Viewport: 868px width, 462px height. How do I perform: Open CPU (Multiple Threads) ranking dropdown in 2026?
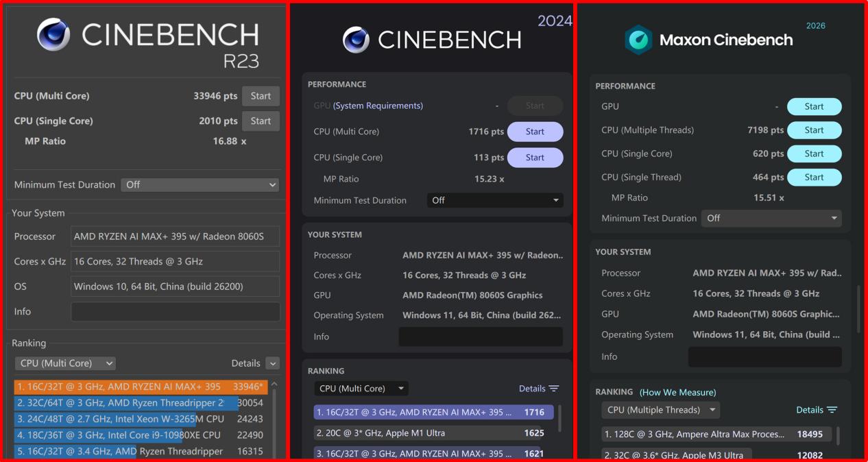(660, 410)
